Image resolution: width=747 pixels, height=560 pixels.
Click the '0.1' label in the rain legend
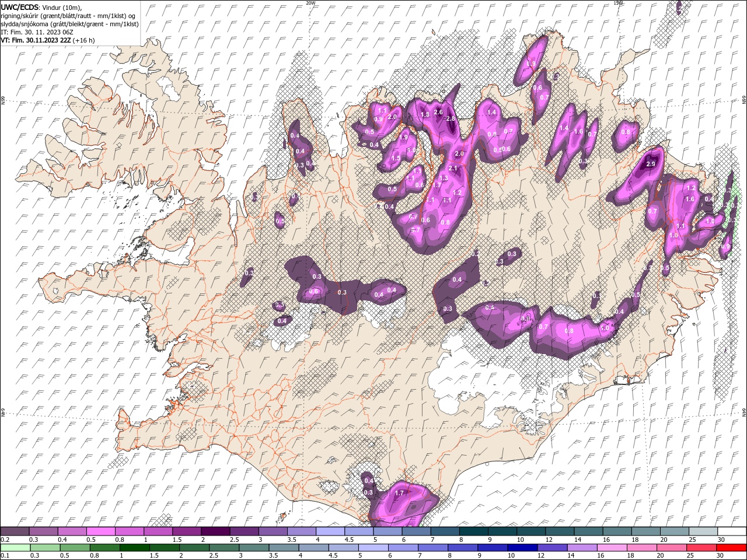tap(5, 556)
